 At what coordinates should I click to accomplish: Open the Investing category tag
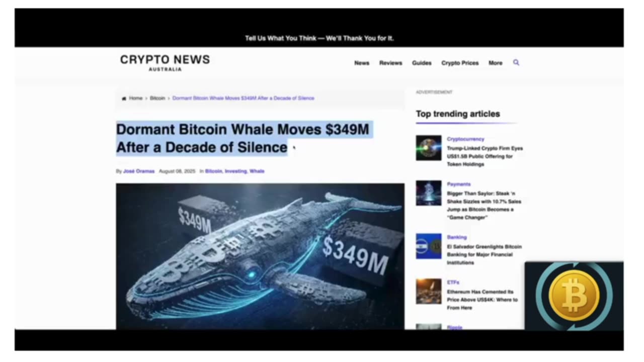click(x=235, y=171)
